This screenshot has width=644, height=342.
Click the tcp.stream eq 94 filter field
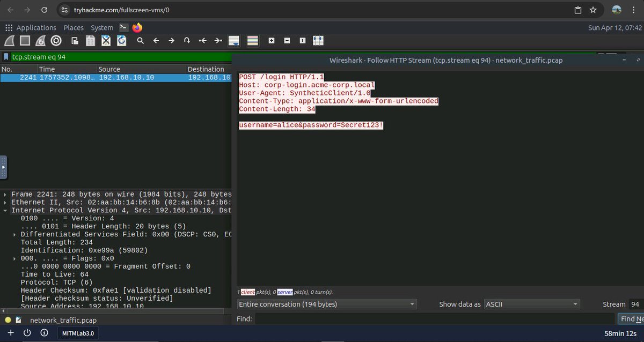[x=121, y=57]
